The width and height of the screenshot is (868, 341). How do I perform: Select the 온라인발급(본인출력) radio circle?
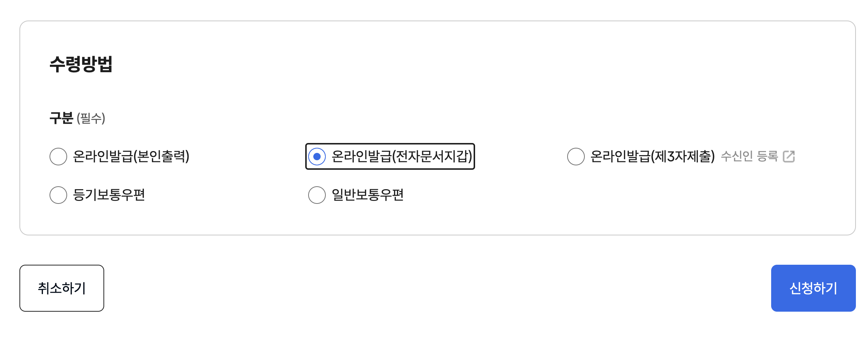point(58,157)
